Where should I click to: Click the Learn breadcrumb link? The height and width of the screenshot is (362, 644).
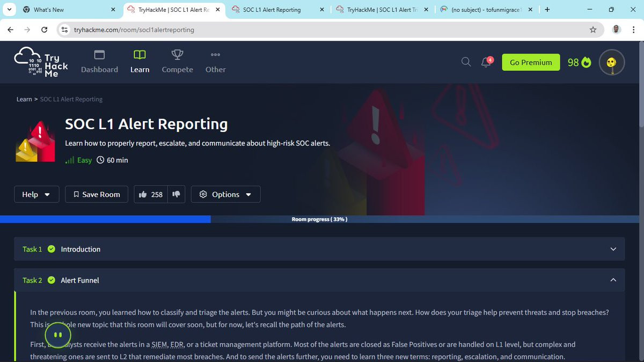coord(24,99)
